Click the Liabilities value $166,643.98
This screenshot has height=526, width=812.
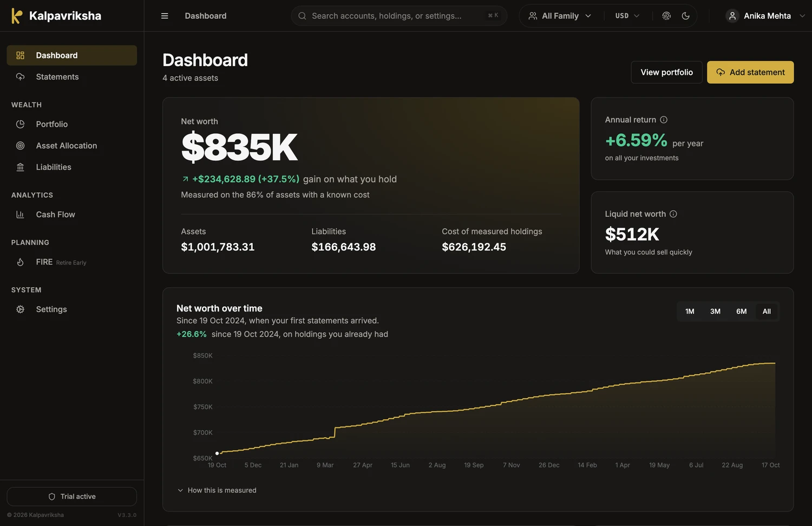pos(344,247)
